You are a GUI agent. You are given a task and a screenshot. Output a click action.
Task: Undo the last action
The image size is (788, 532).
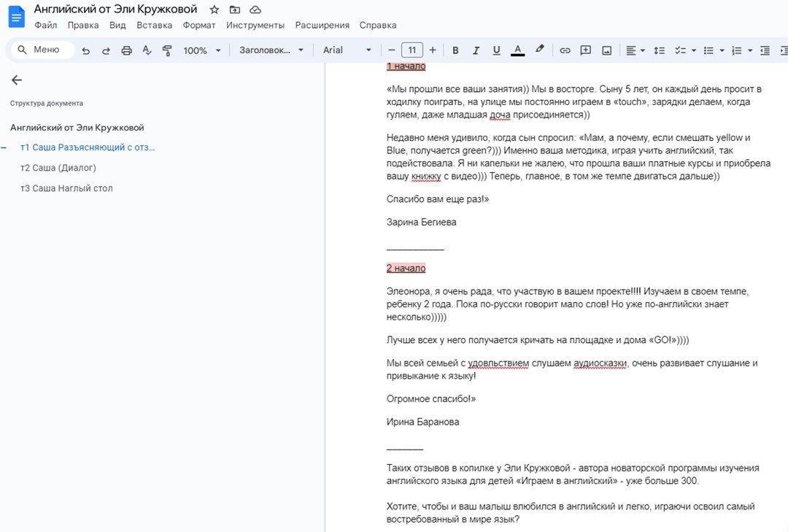point(86,50)
